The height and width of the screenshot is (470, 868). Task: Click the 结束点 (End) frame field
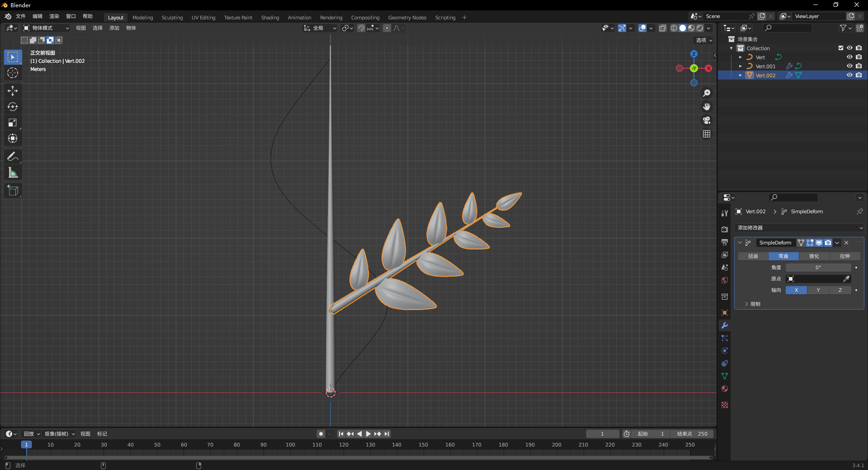point(692,434)
